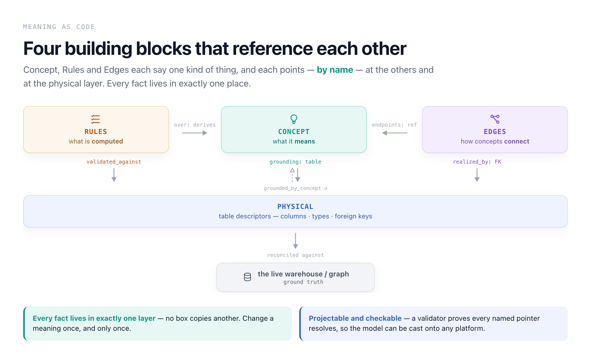Click the dashed up arrow under grounding: table
Viewport: 591px width, 364px height.
point(292,175)
